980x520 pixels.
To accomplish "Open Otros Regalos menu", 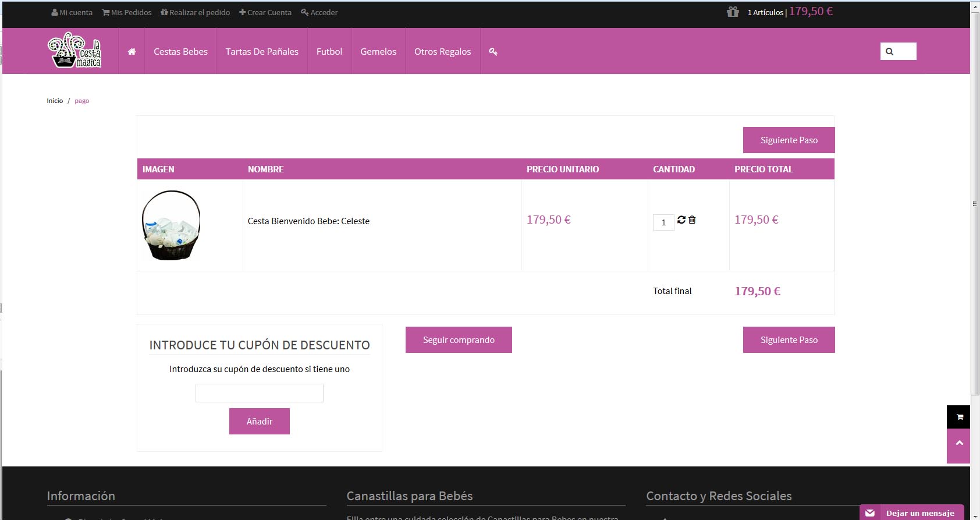I will 443,51.
